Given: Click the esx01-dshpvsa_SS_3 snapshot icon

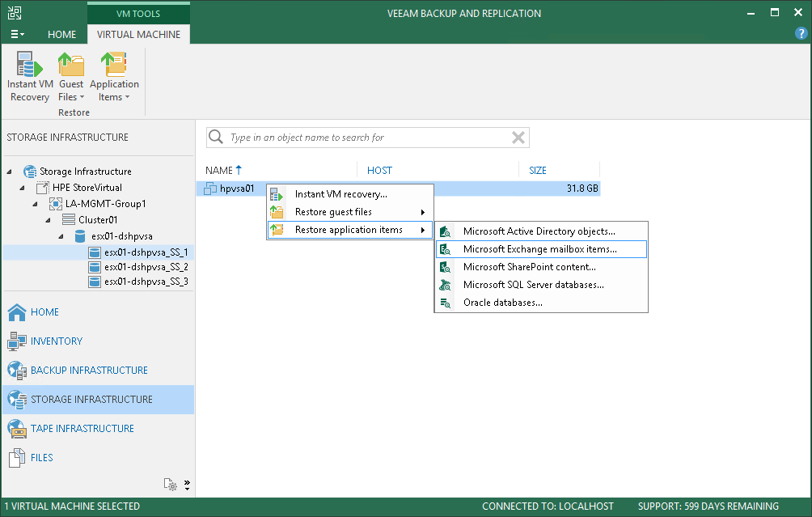Looking at the screenshot, I should coord(95,282).
